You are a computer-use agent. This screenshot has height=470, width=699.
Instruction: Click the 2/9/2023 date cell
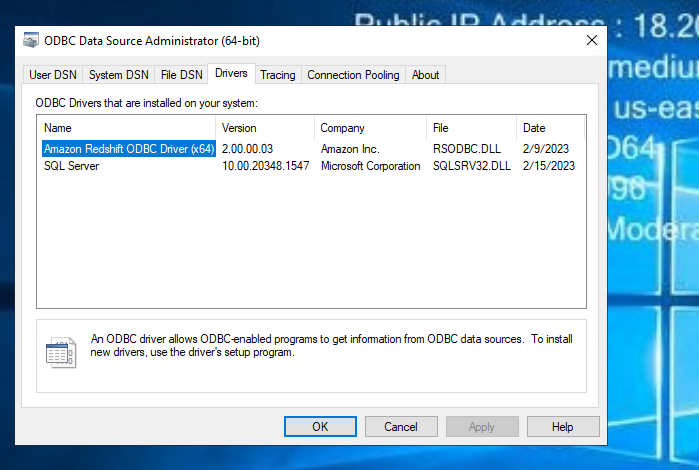pos(546,149)
